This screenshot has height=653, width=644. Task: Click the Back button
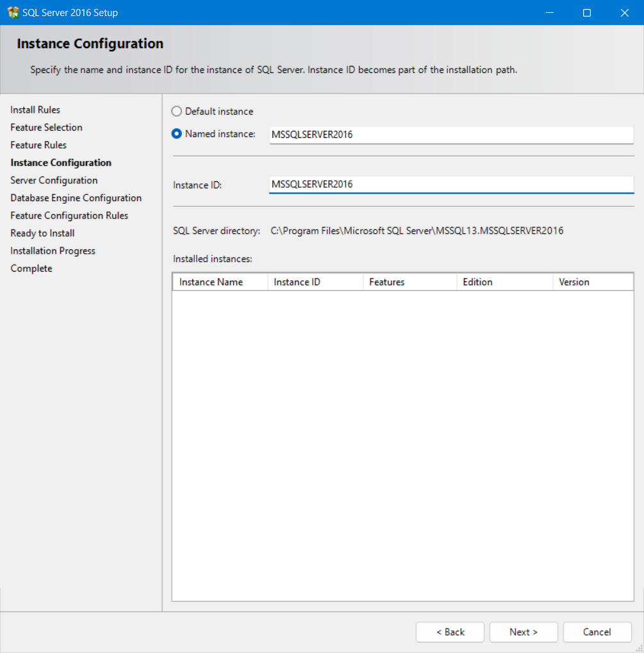(x=450, y=632)
